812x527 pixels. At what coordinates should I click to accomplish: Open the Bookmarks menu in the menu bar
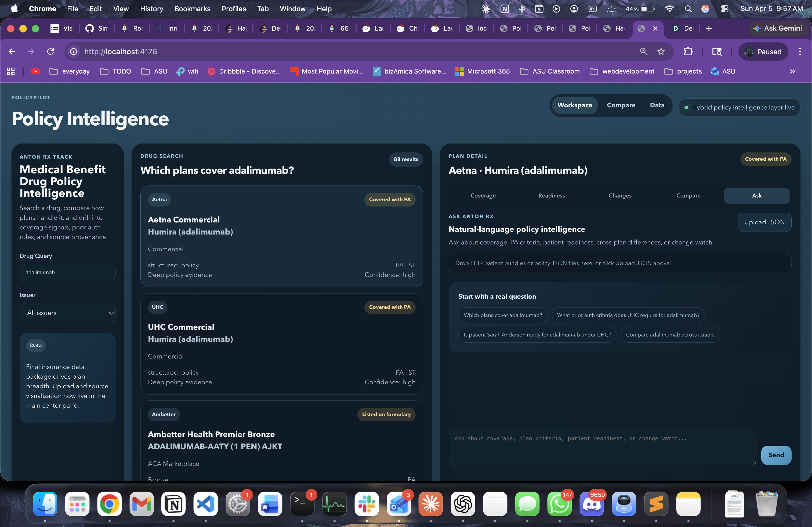(192, 9)
